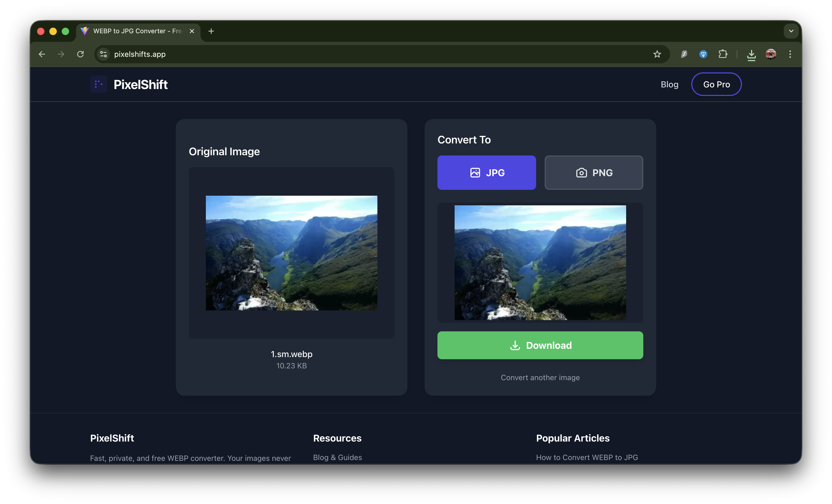The width and height of the screenshot is (832, 504).
Task: Open the Extensions puzzle menu
Action: [x=723, y=54]
